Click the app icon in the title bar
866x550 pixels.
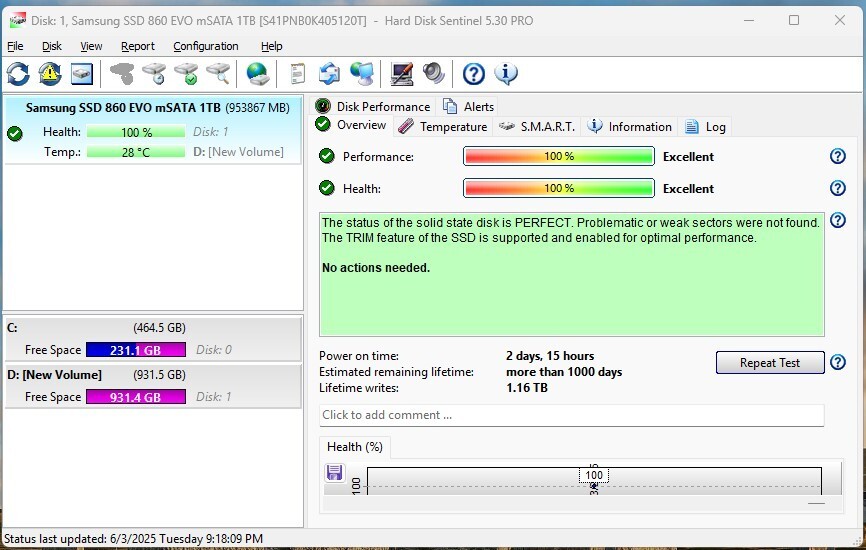(18, 20)
